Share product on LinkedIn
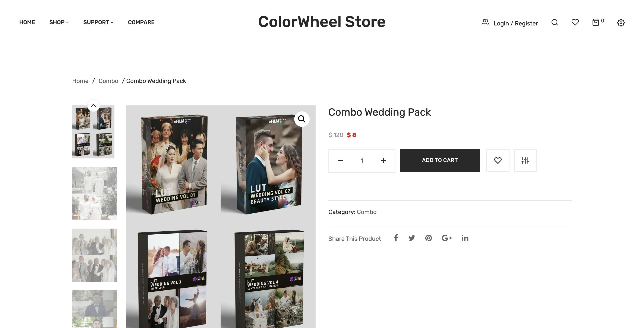Viewport: 644px width, 328px height. (465, 238)
